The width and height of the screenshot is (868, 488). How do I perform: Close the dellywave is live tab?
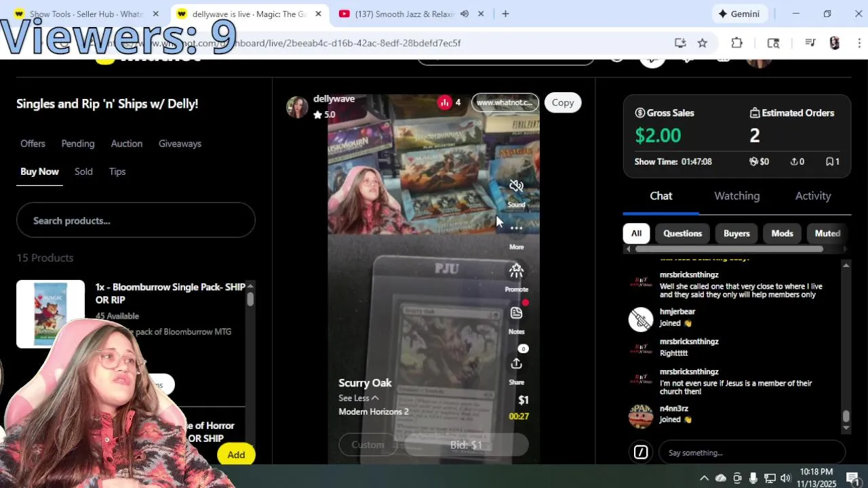[318, 14]
